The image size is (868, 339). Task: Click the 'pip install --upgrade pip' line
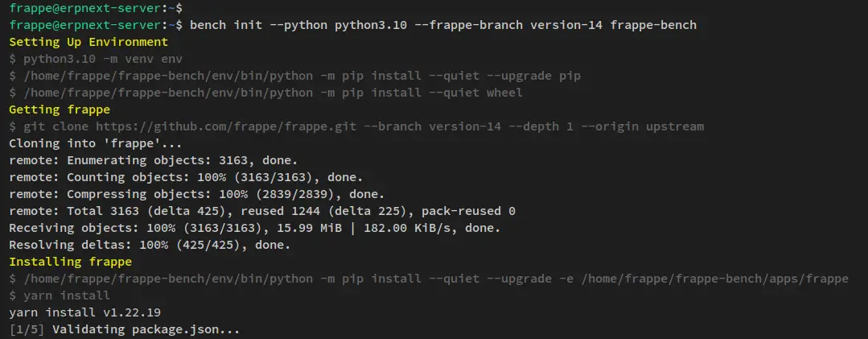click(294, 76)
